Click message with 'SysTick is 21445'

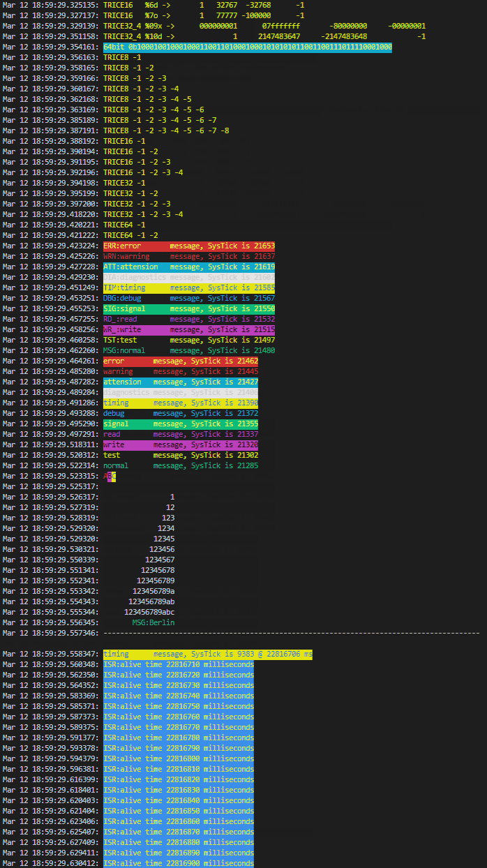[x=181, y=371]
